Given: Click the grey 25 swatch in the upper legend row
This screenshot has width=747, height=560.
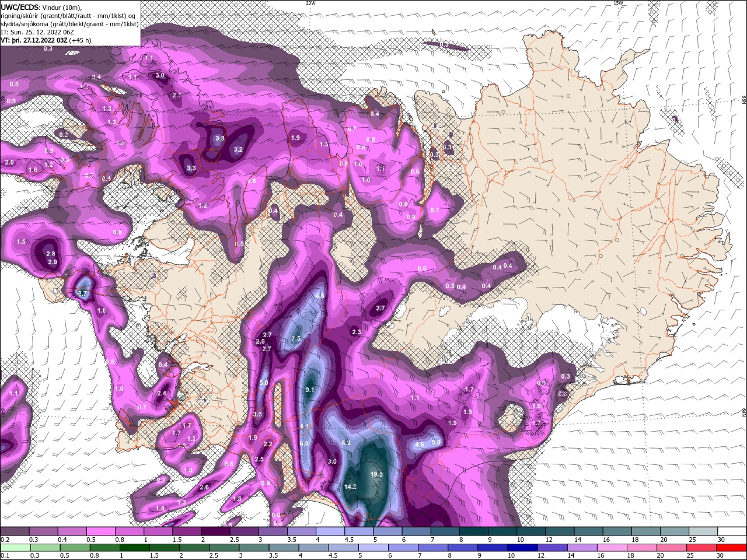Looking at the screenshot, I should tap(704, 531).
